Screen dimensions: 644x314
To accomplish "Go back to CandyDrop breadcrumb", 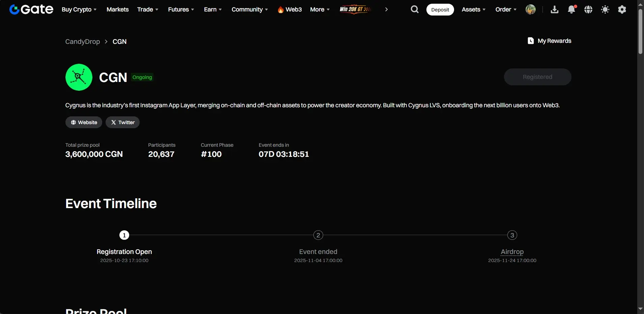I will [x=83, y=41].
